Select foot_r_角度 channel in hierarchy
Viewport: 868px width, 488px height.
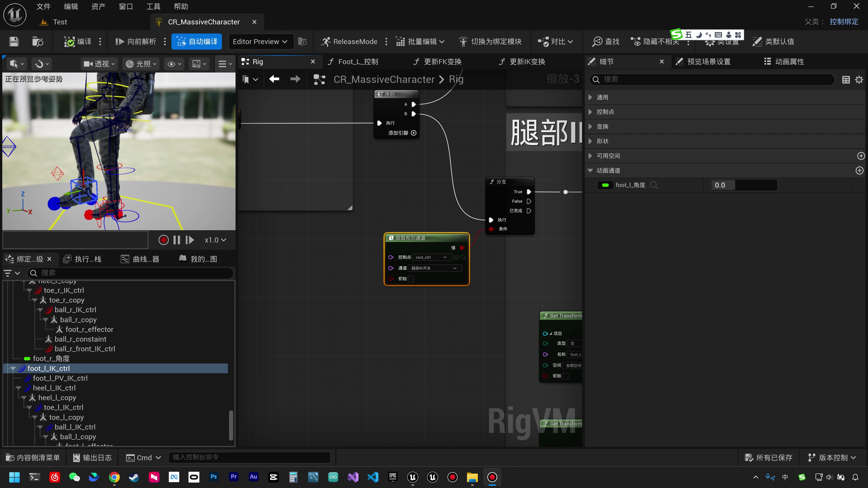51,358
